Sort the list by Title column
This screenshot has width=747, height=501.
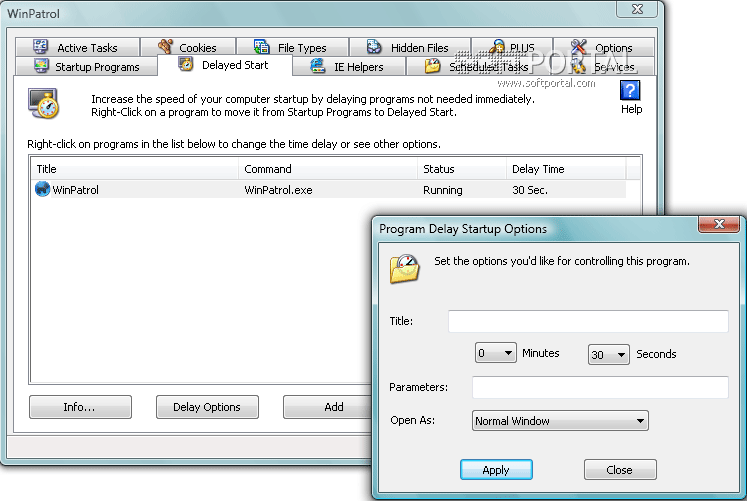[135, 169]
